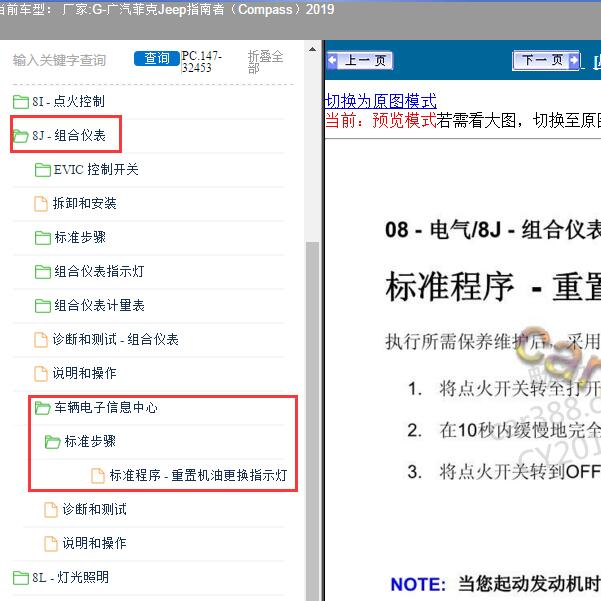The height and width of the screenshot is (601, 601).
Task: Collapse the 车辆电子信息中心 folder icon
Action: 43,408
